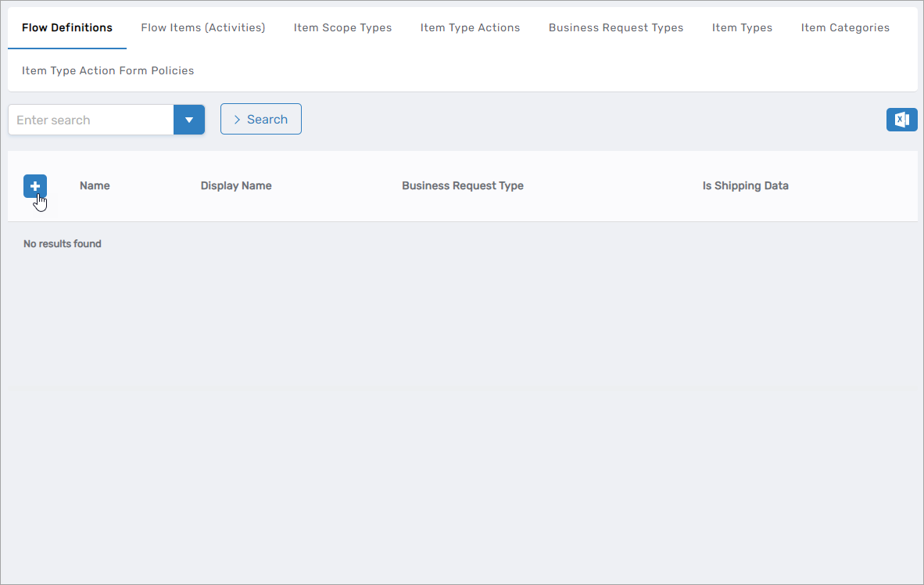View the Item Type Action Form Policies tab

(108, 70)
